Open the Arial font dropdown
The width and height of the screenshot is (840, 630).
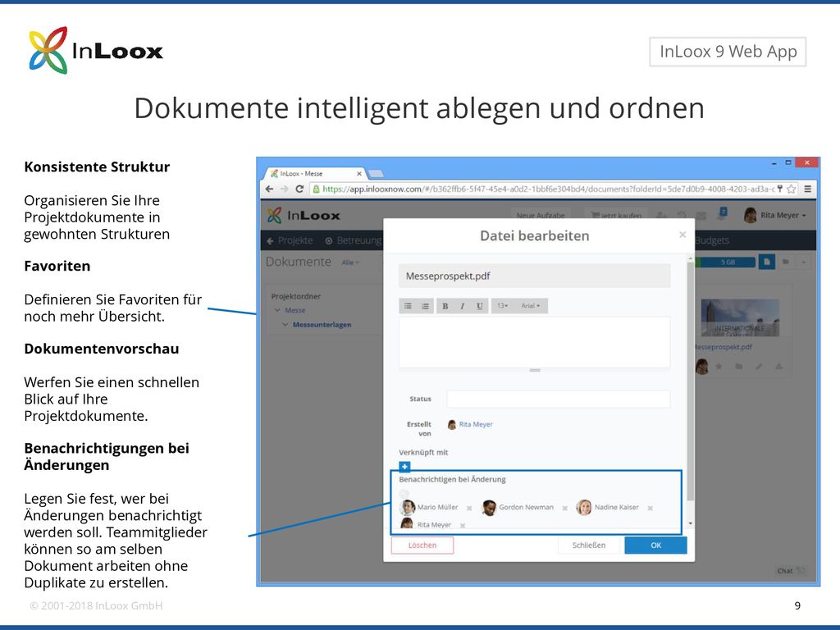click(531, 306)
